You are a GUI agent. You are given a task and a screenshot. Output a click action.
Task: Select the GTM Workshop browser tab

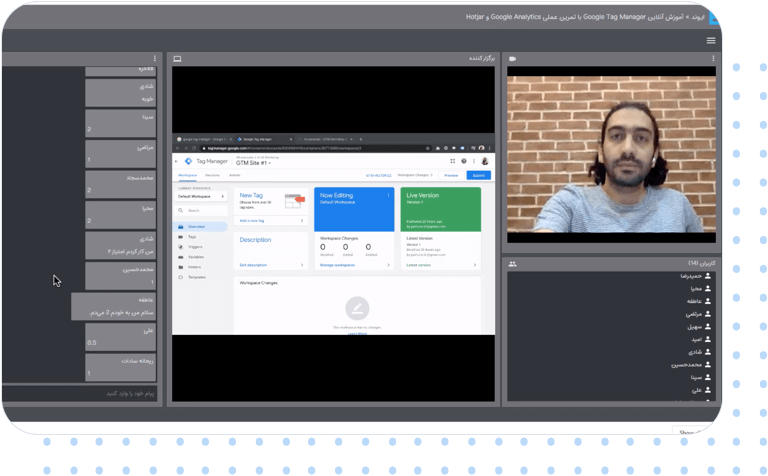(325, 139)
